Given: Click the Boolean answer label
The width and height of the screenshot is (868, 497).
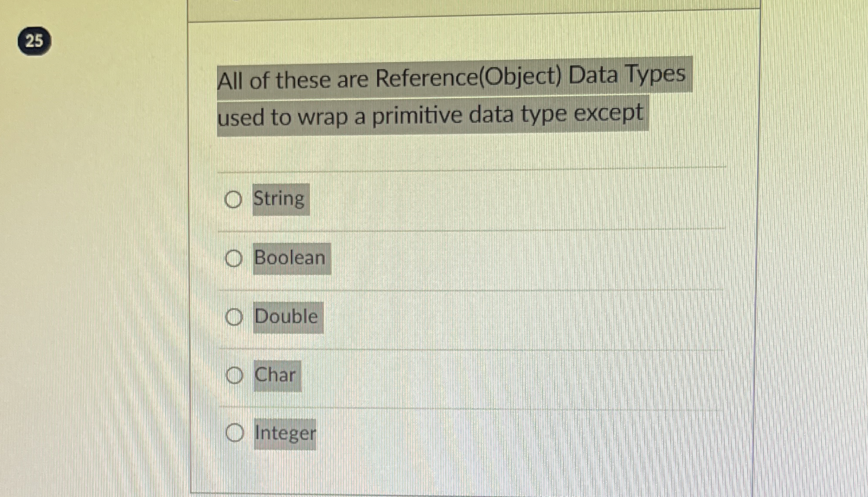Looking at the screenshot, I should (x=289, y=258).
